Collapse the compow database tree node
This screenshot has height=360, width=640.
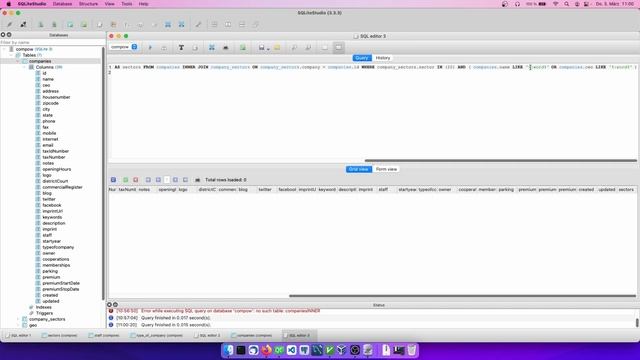point(5,49)
